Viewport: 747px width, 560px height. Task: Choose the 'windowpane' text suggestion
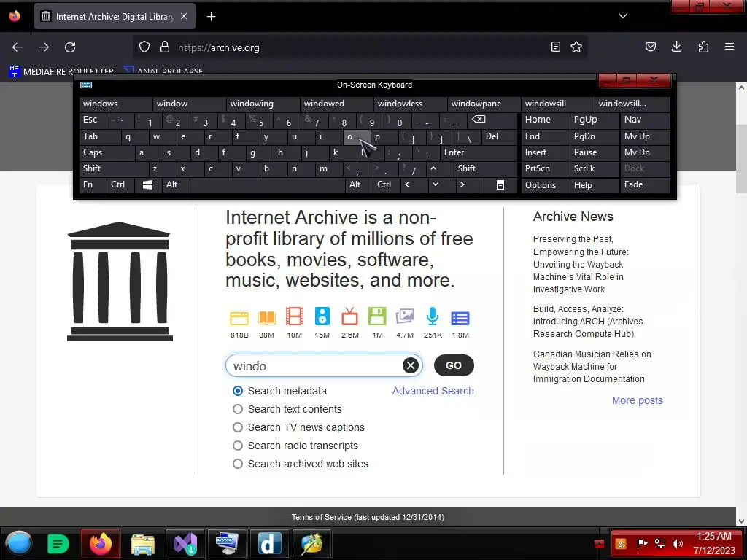(x=484, y=104)
